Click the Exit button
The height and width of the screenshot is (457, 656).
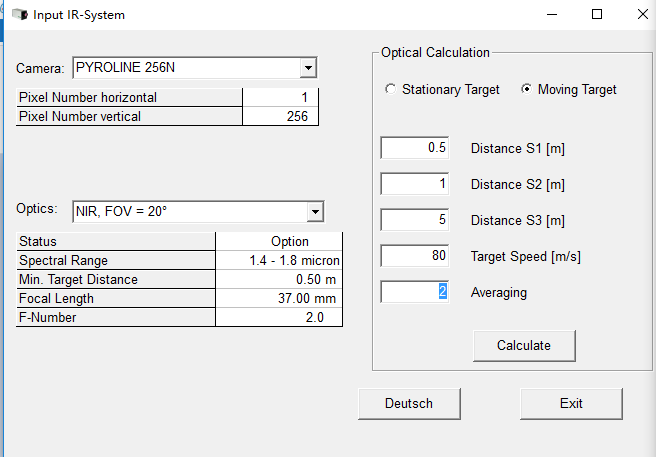click(x=571, y=403)
